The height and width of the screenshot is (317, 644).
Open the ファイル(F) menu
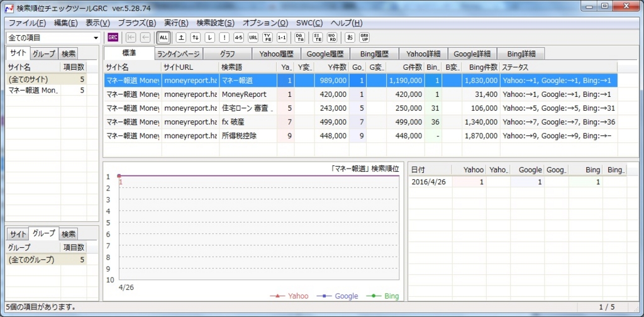pos(27,23)
